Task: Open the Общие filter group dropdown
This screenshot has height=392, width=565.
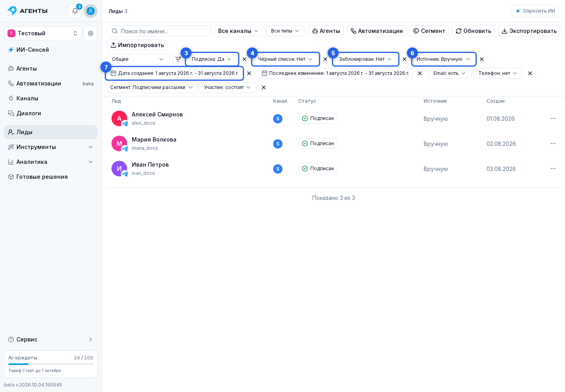Action: point(138,59)
